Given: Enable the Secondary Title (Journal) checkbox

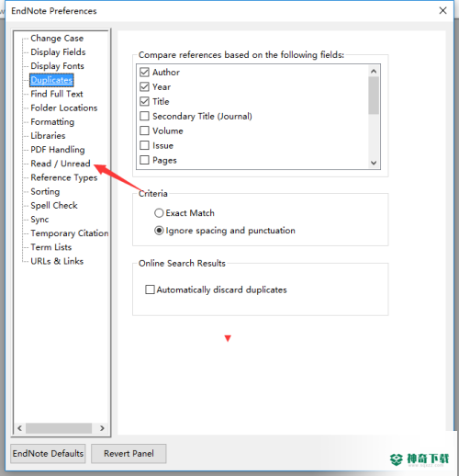Looking at the screenshot, I should (144, 116).
